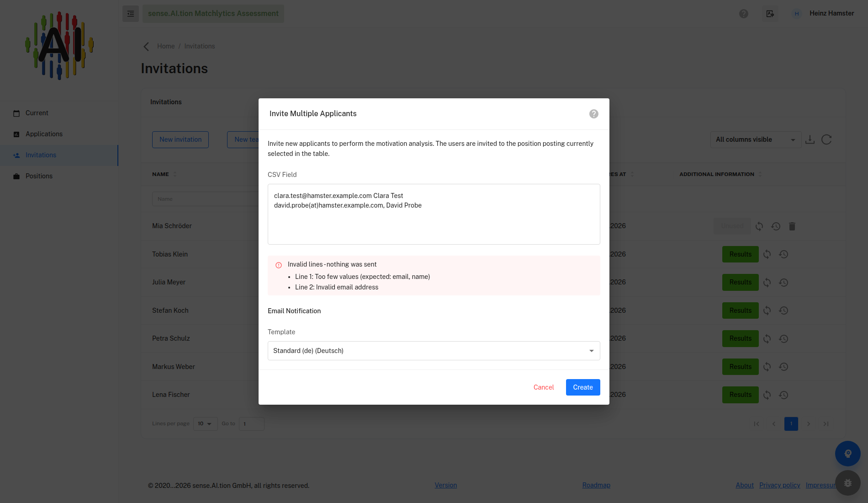Open the Roadmap footer link

pyautogui.click(x=596, y=485)
